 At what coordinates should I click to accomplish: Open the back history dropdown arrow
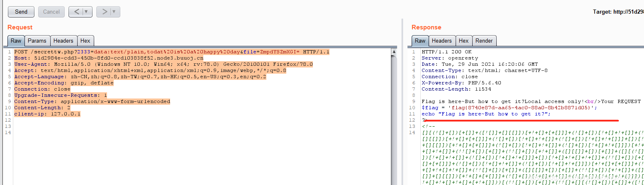pos(87,12)
